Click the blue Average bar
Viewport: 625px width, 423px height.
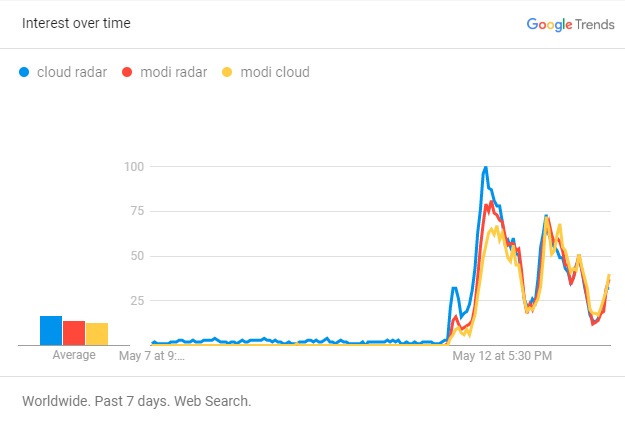pos(51,331)
